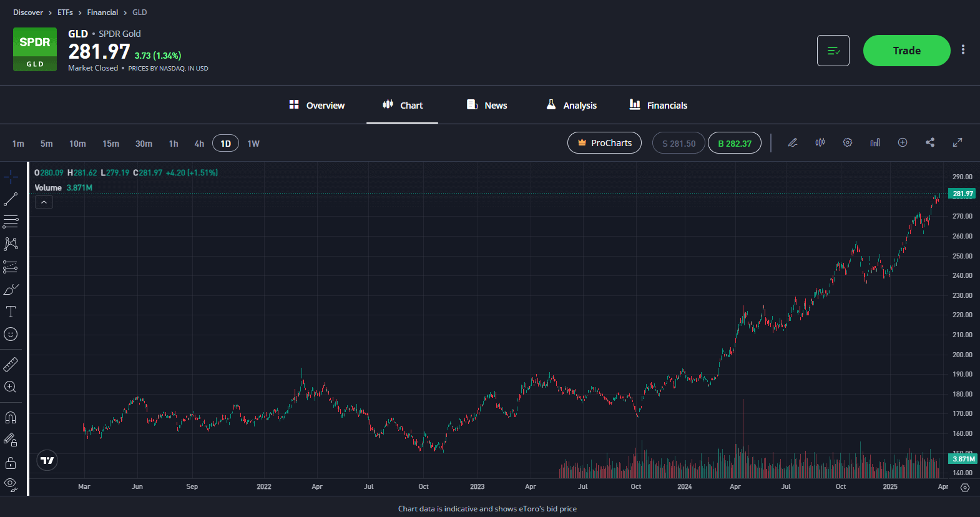Click the circled plus compare icon
This screenshot has height=517, width=980.
click(x=903, y=142)
